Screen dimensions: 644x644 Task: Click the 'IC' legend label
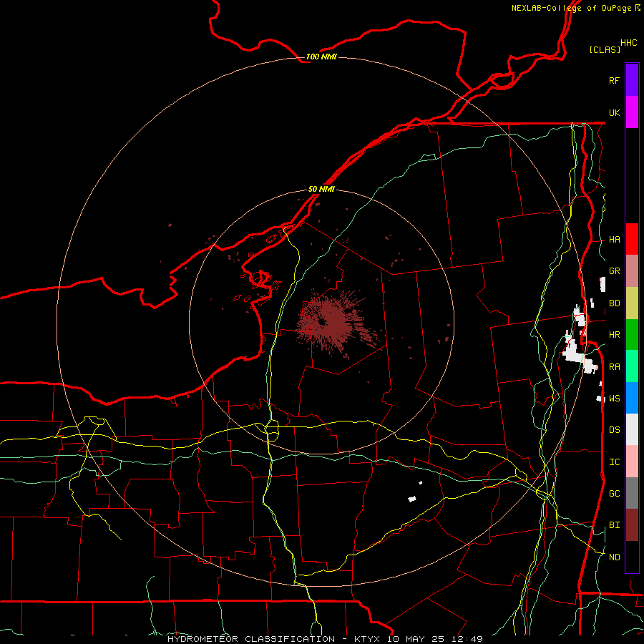(614, 462)
